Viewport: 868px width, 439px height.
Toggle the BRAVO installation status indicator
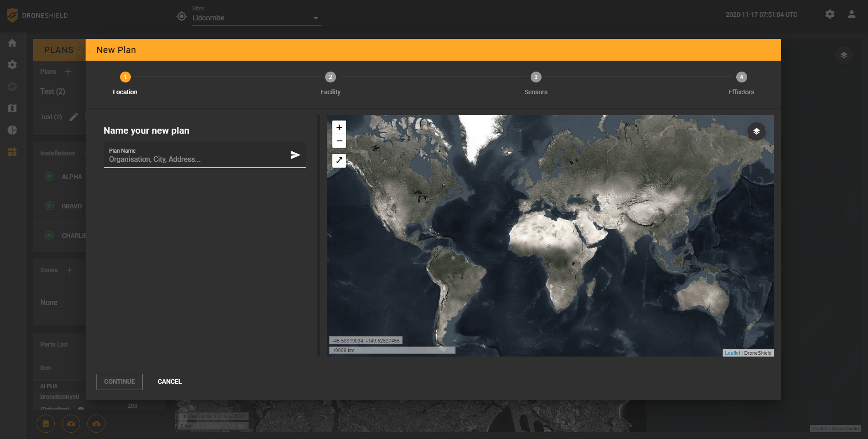pyautogui.click(x=49, y=206)
